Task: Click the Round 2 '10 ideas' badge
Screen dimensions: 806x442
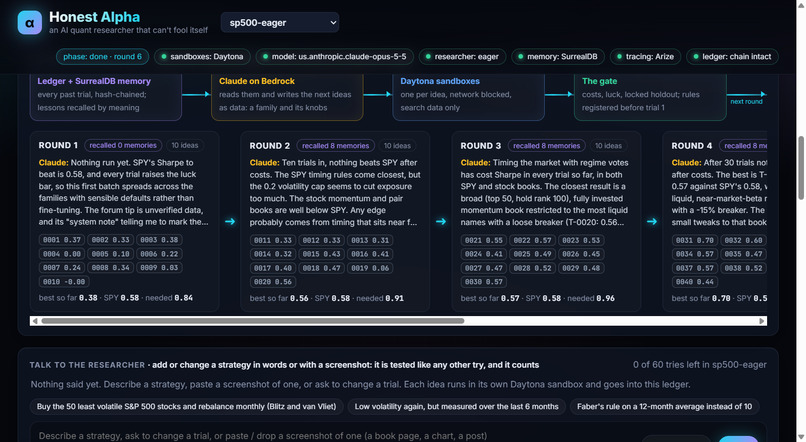Action: pos(397,146)
